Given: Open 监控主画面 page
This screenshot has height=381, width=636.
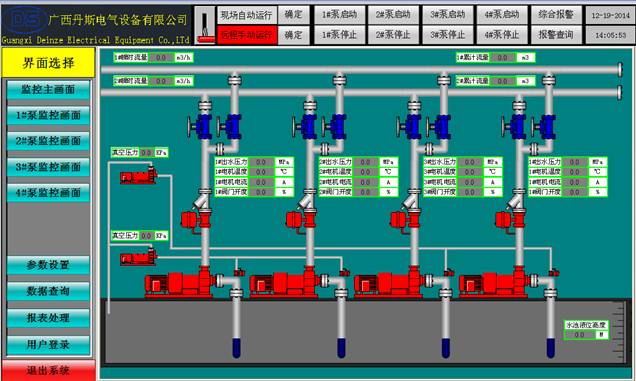Looking at the screenshot, I should click(48, 90).
